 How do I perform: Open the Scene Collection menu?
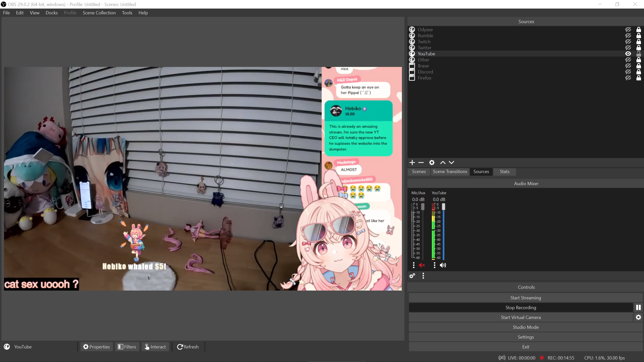pyautogui.click(x=99, y=13)
